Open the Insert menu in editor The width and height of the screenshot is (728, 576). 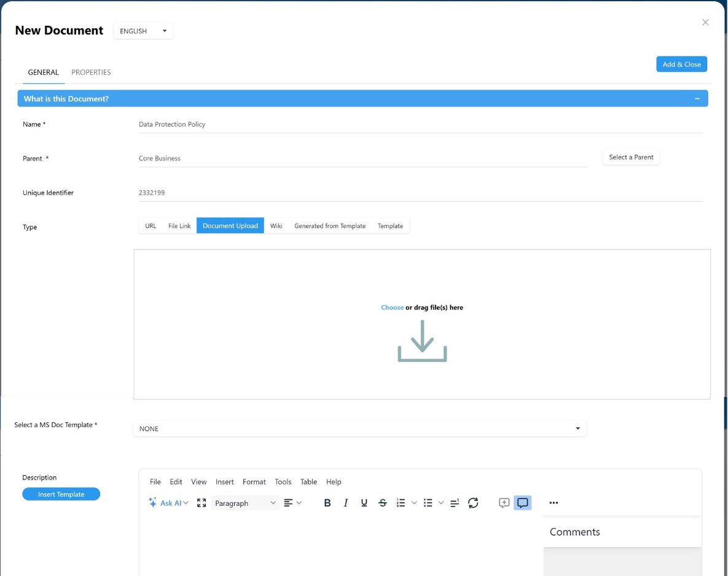click(224, 482)
